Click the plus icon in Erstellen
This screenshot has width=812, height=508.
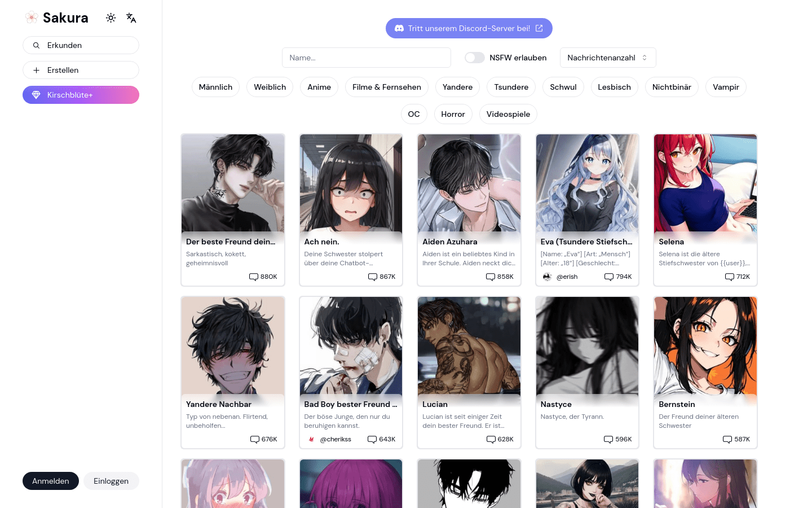pyautogui.click(x=36, y=70)
